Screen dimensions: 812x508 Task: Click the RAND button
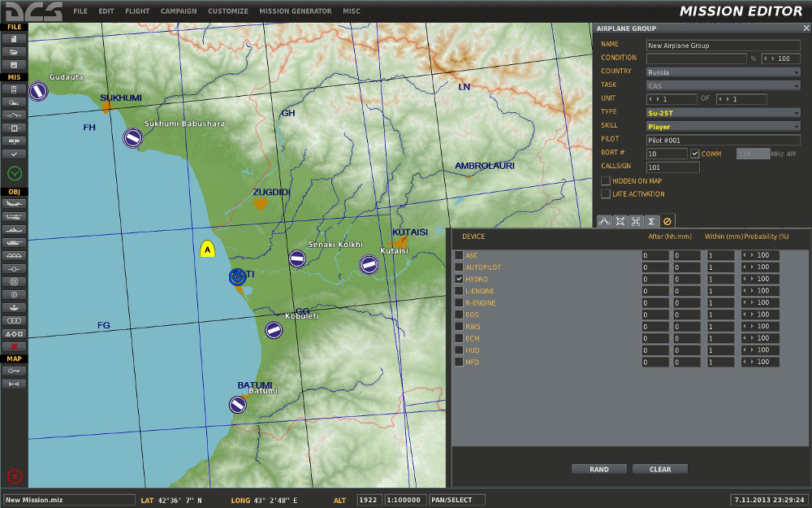click(x=599, y=469)
